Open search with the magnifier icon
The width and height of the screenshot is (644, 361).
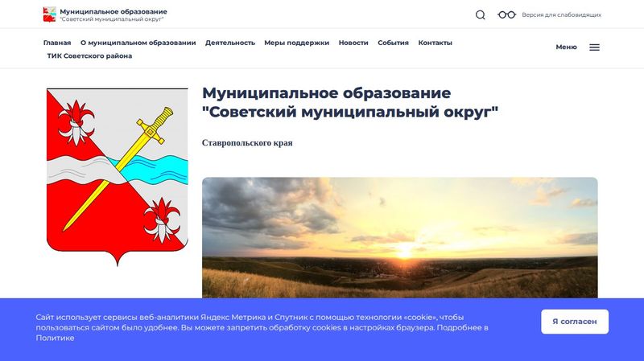[481, 14]
